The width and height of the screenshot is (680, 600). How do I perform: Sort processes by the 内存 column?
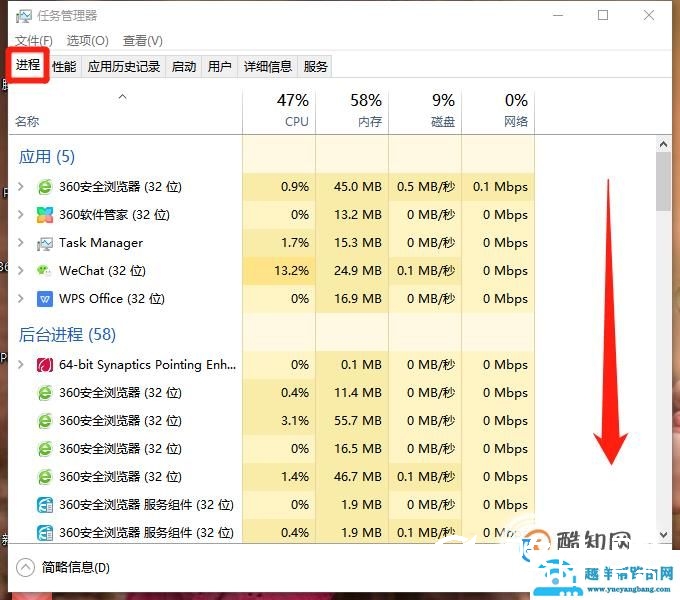[x=352, y=111]
